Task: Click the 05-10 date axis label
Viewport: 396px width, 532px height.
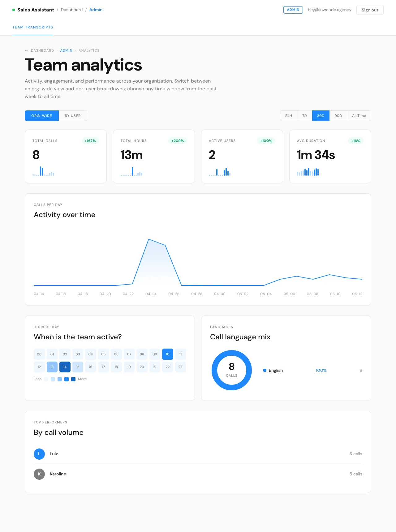Action: click(335, 294)
